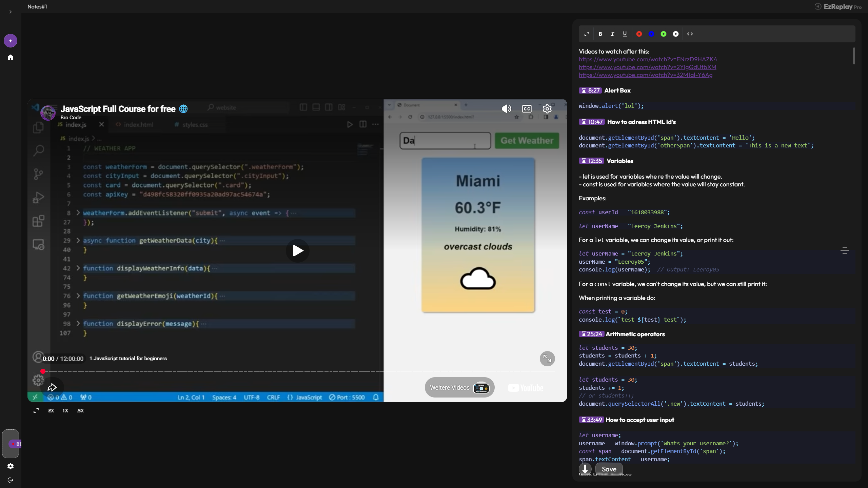Open the Home page from the left sidebar
The height and width of the screenshot is (488, 868).
(10, 57)
